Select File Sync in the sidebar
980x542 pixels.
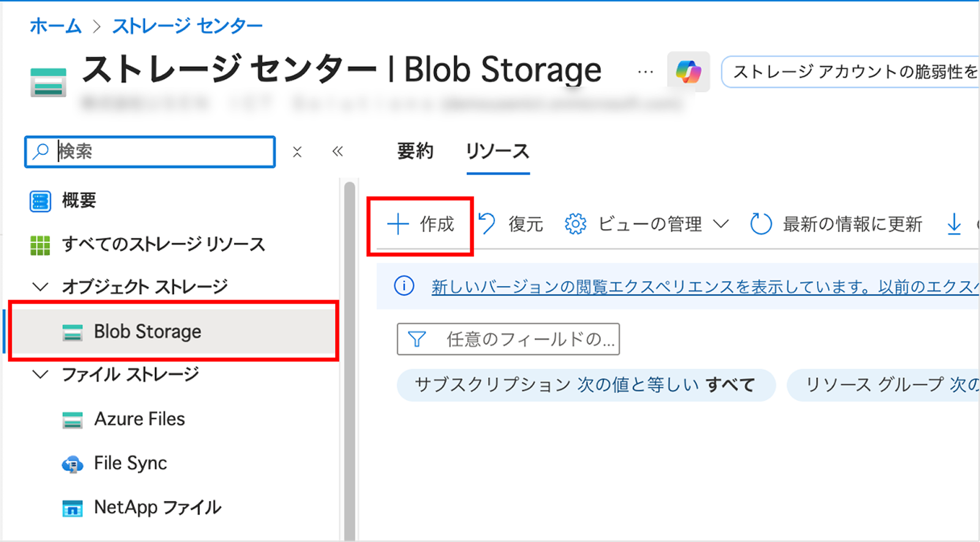tap(130, 464)
